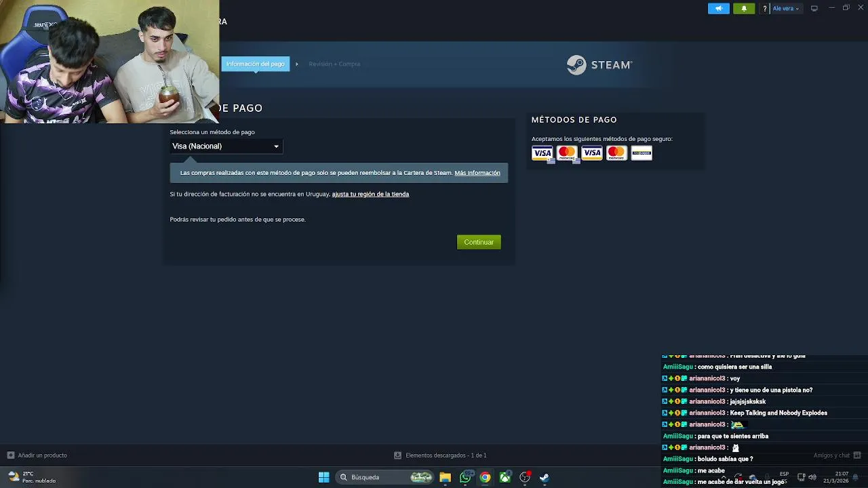Open the Windows Start menu
The width and height of the screenshot is (868, 488).
click(324, 477)
